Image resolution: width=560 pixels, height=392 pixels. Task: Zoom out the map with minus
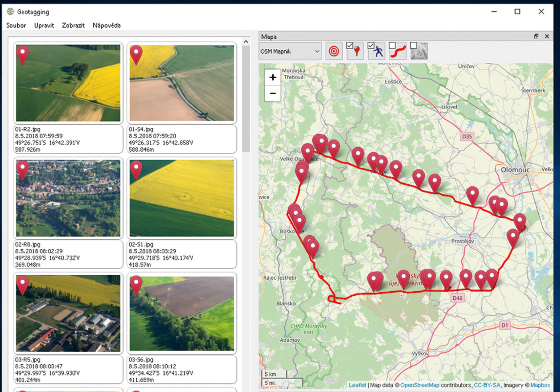click(x=273, y=93)
